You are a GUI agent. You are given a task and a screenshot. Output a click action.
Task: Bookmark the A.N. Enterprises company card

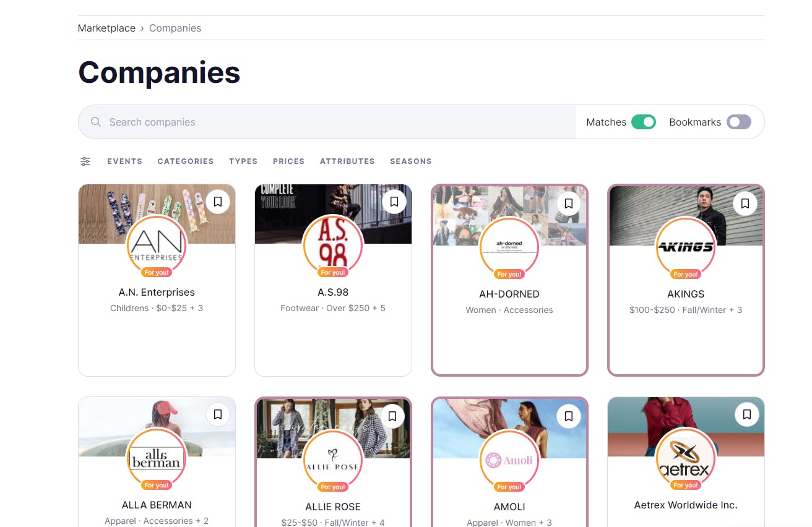point(218,202)
